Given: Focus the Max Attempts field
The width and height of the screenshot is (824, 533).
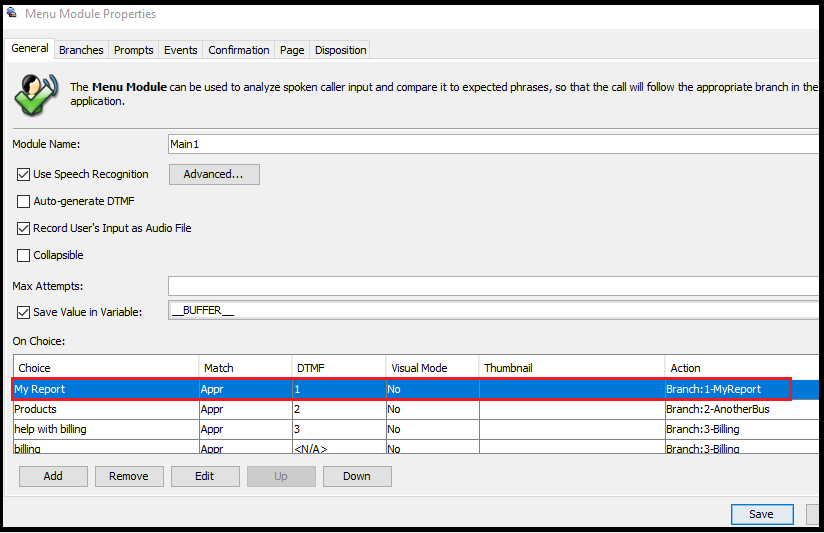Looking at the screenshot, I should (493, 286).
